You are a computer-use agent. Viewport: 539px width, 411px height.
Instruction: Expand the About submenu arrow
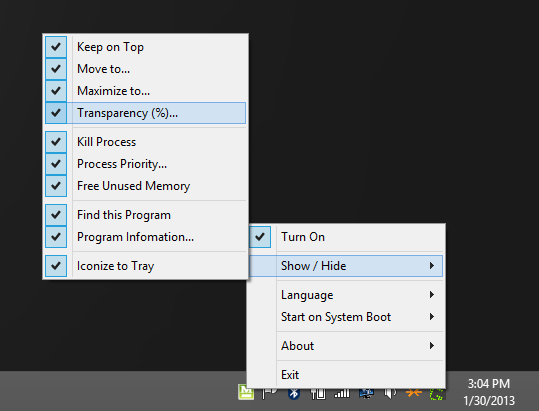(x=432, y=345)
